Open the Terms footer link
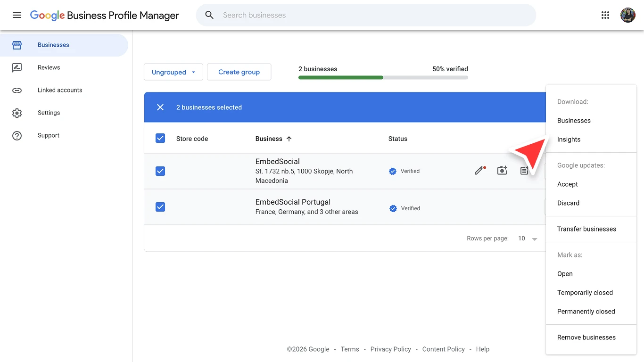This screenshot has width=644, height=362. click(x=350, y=349)
